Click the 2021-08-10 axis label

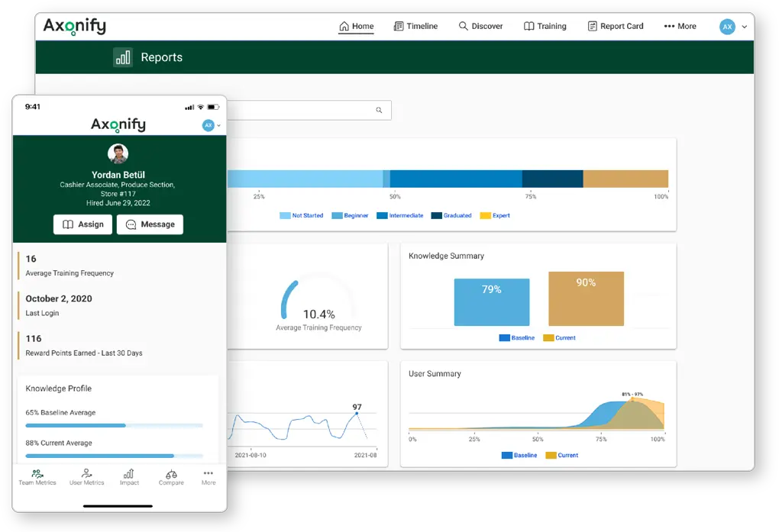(251, 455)
